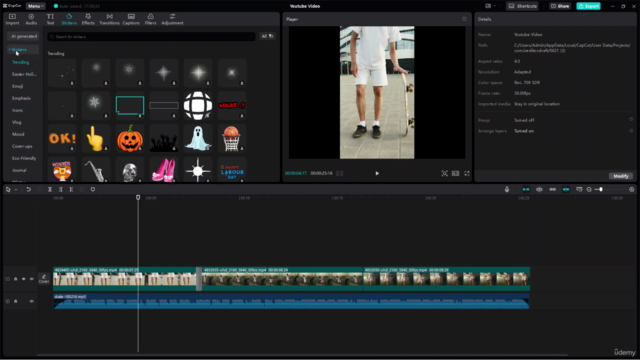Image resolution: width=640 pixels, height=360 pixels.
Task: Select the Eco-Friendly sticker category
Action: 24,158
